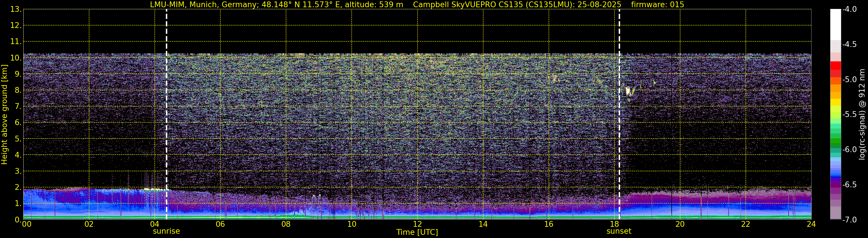Click the Height above ground [km] label

pos(4,115)
